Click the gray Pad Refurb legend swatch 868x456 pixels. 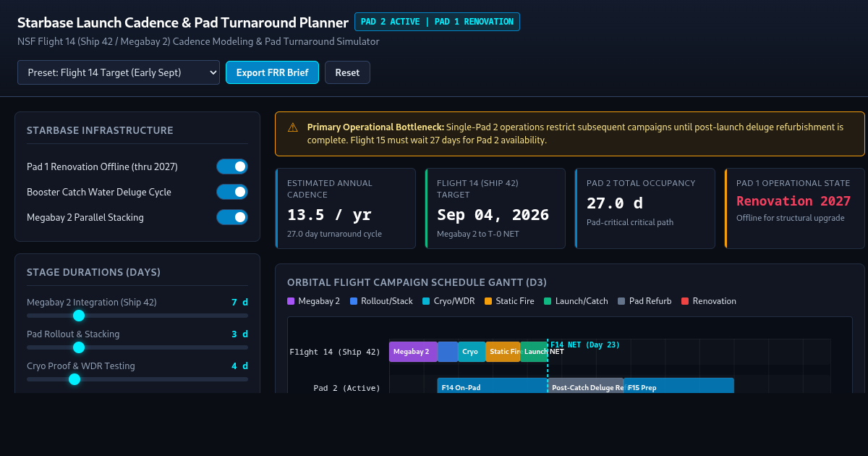tap(621, 301)
